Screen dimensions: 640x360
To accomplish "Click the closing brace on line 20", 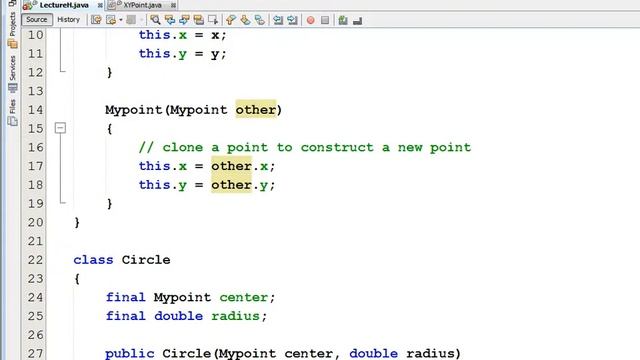I will click(77, 222).
